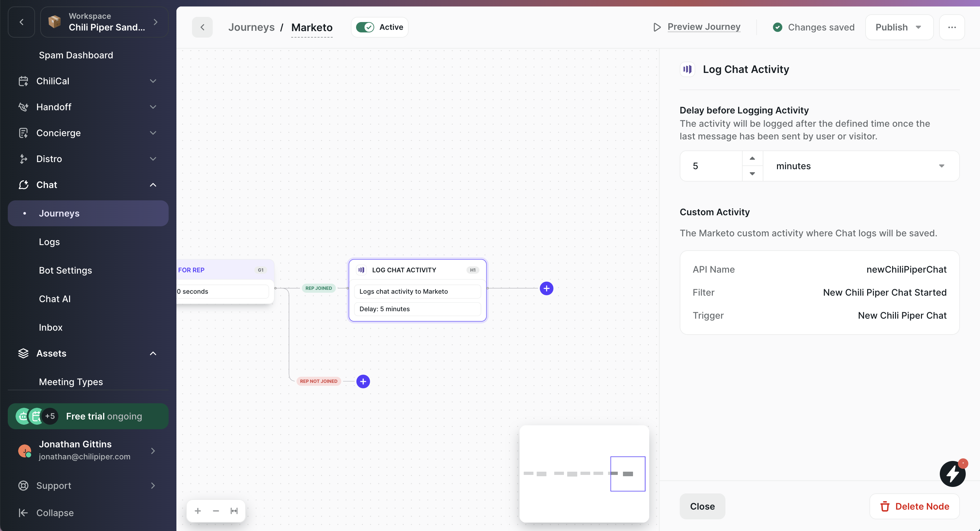The width and height of the screenshot is (980, 531).
Task: Toggle the Active journey switch
Action: (x=365, y=27)
